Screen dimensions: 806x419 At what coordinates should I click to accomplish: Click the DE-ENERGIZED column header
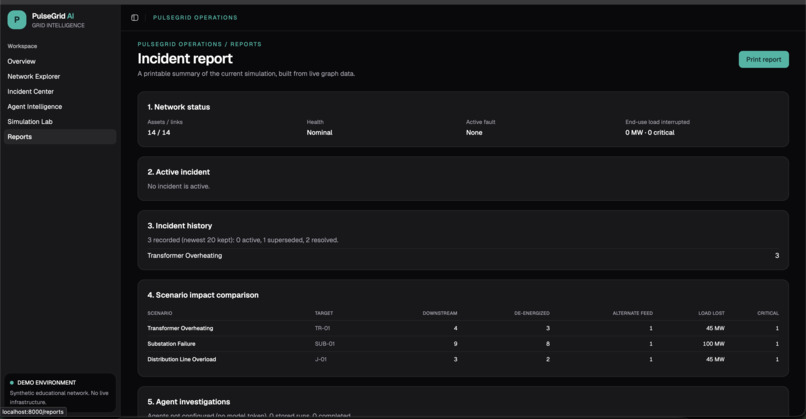[x=532, y=313]
